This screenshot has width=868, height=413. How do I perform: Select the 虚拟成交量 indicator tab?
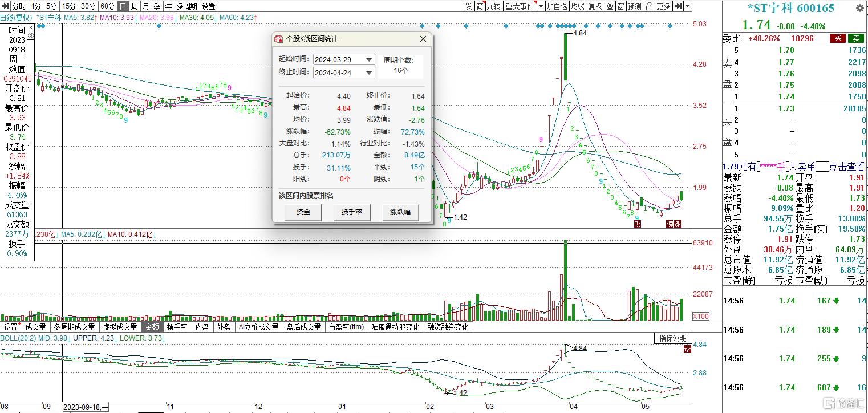coord(120,327)
